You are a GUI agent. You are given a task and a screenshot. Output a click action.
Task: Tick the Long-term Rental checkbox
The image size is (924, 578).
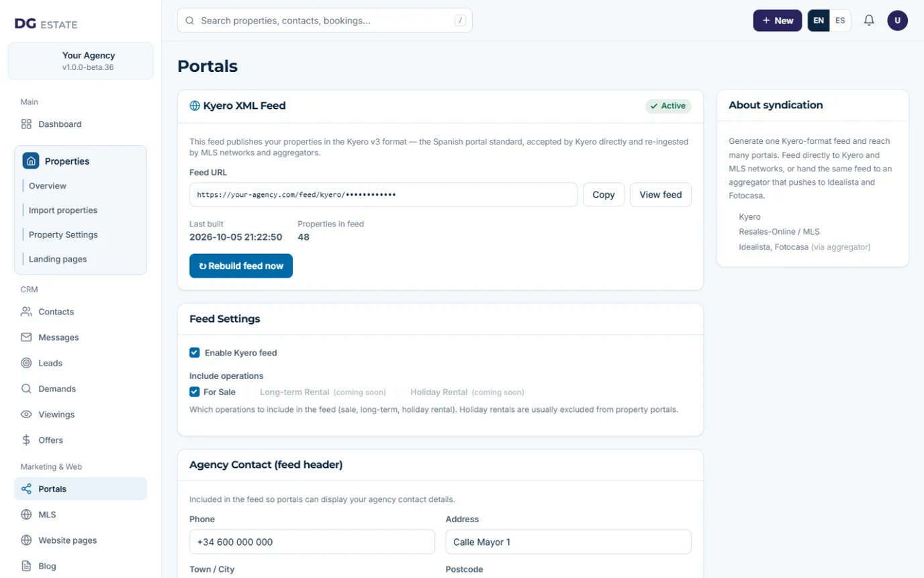tap(250, 392)
